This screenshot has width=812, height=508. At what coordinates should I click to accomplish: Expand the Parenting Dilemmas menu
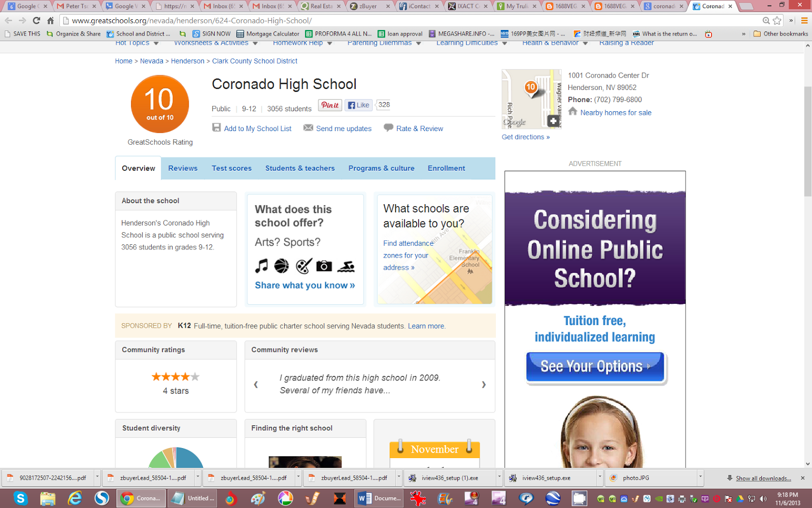click(384, 44)
